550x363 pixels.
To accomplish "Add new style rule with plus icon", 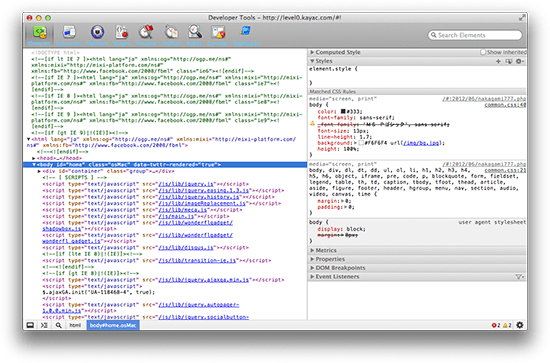I will pos(498,61).
